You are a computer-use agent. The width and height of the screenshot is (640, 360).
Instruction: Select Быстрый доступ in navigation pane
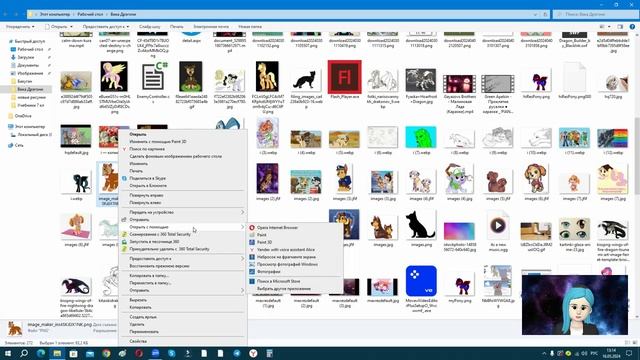[29, 41]
